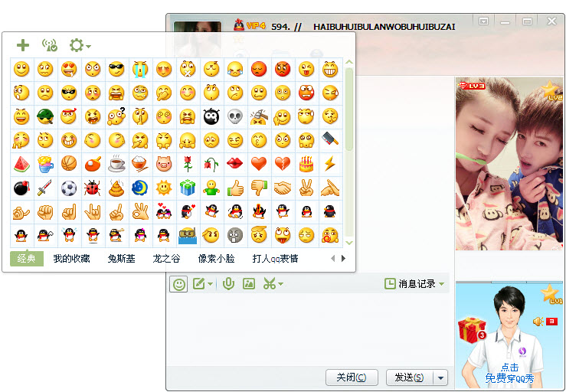Open send options arrow next to 发送
This screenshot has height=392, width=566.
[440, 378]
